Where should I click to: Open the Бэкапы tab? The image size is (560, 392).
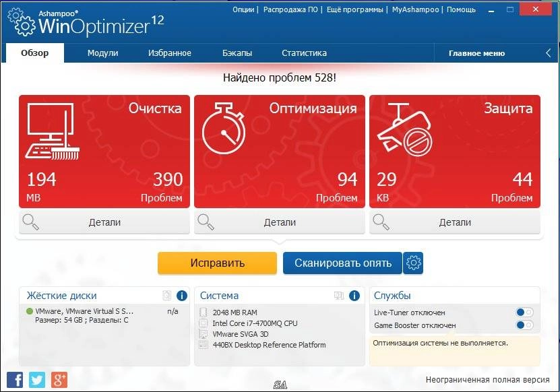point(237,53)
